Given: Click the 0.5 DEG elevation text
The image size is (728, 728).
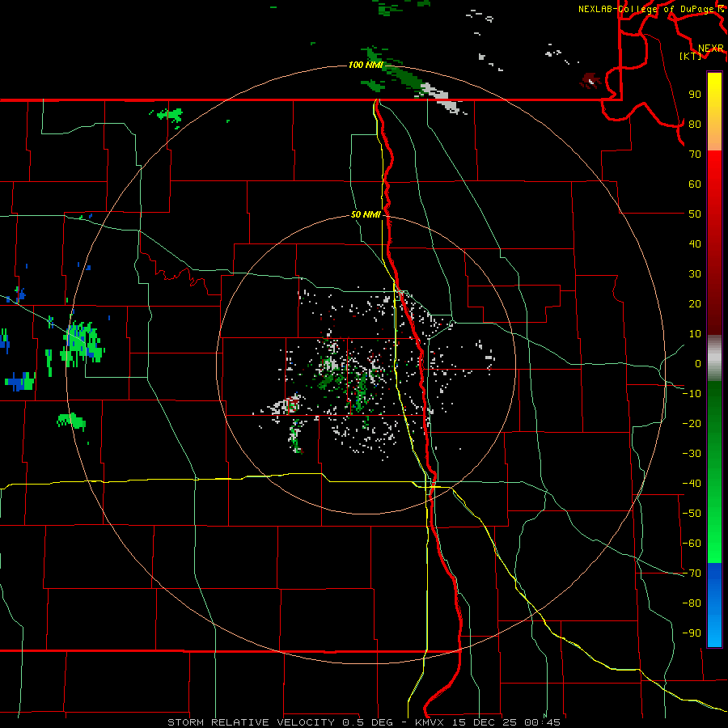Looking at the screenshot, I should 367,722.
